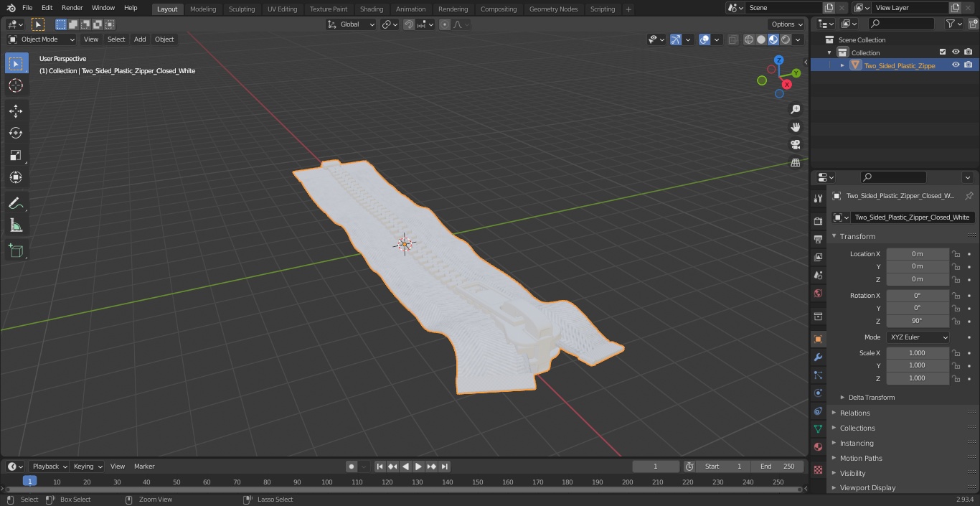This screenshot has height=506, width=980.
Task: Select the Measure tool
Action: (16, 225)
